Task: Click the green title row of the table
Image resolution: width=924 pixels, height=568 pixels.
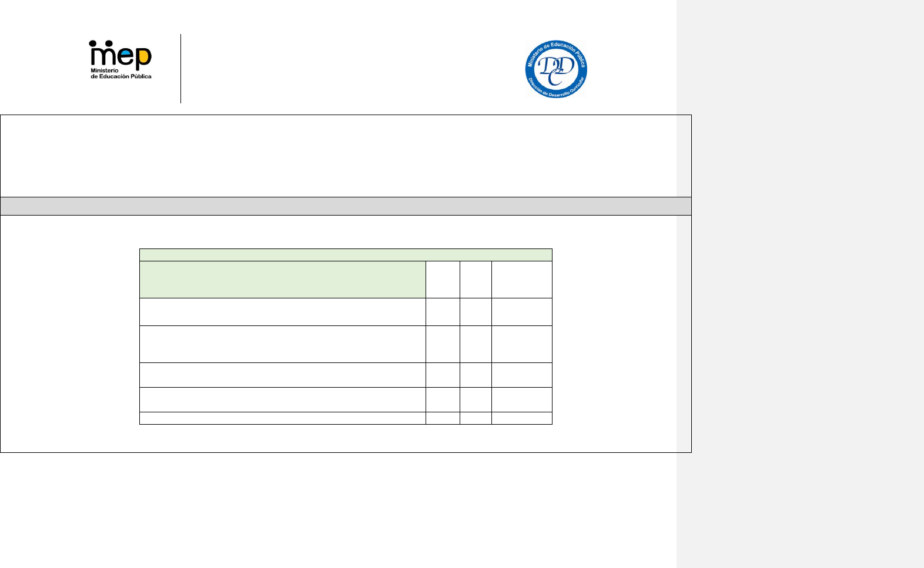Action: (346, 255)
